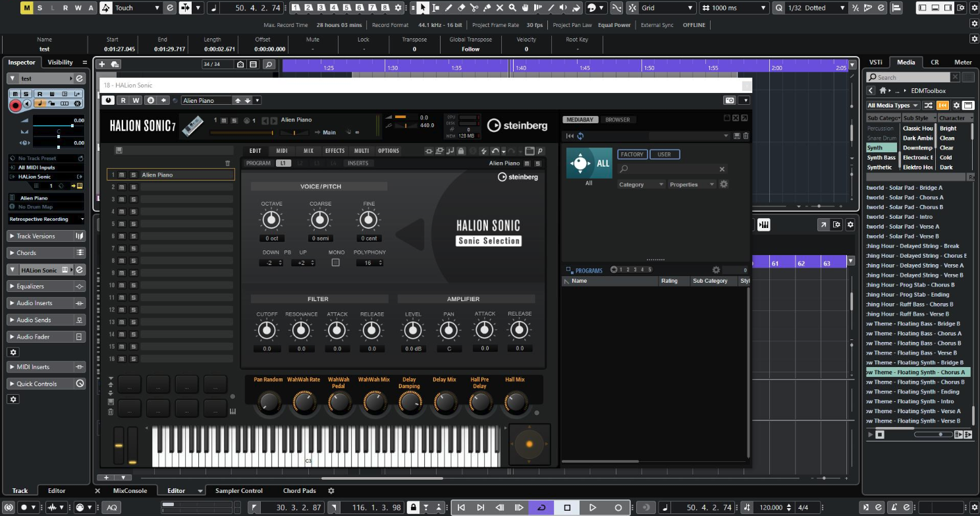Image resolution: width=980 pixels, height=516 pixels.
Task: Click Go to Previous Marker transport button
Action: coord(461,507)
